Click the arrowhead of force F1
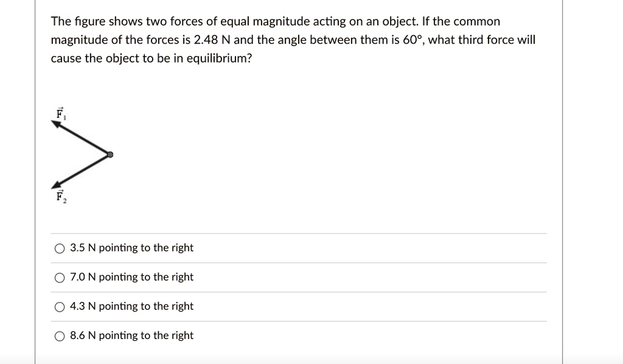The height and width of the screenshot is (364, 623). (x=56, y=122)
